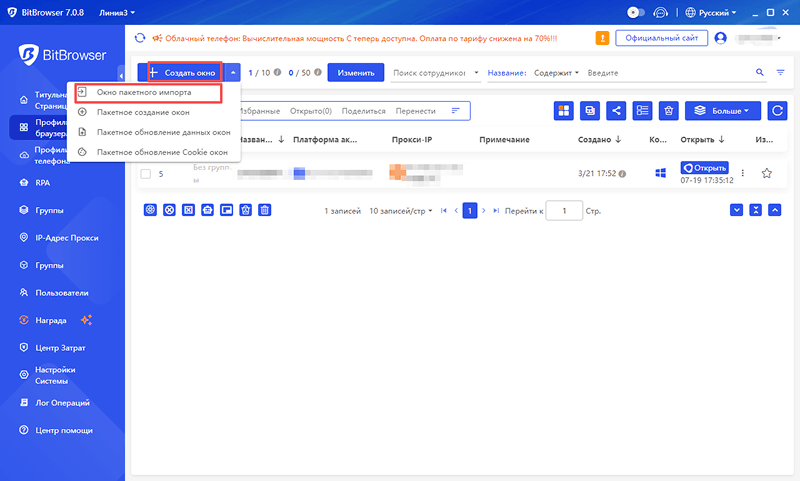Image resolution: width=800 pixels, height=481 pixels.
Task: Open the recycle bin icon in top toolbar
Action: coord(669,111)
